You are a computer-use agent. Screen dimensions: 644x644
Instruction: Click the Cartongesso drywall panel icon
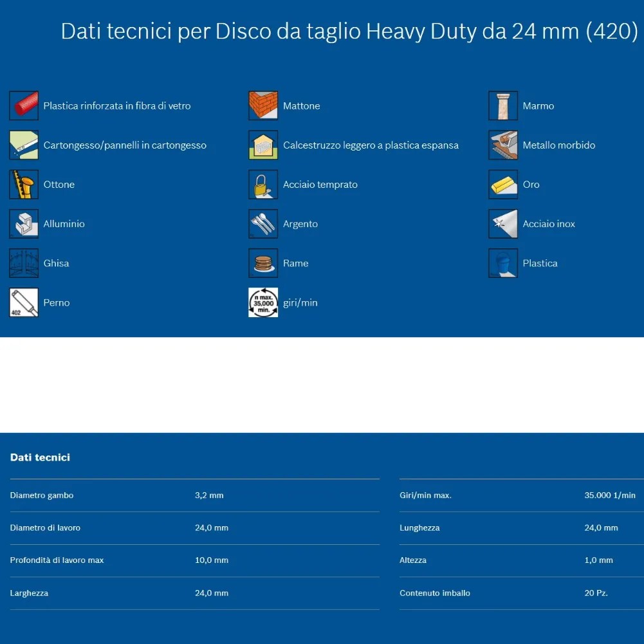pos(24,145)
